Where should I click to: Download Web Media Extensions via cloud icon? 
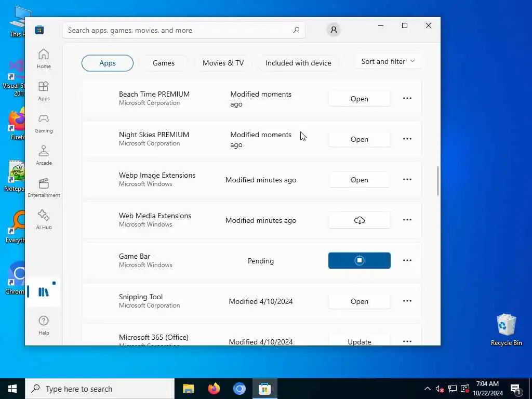(360, 220)
